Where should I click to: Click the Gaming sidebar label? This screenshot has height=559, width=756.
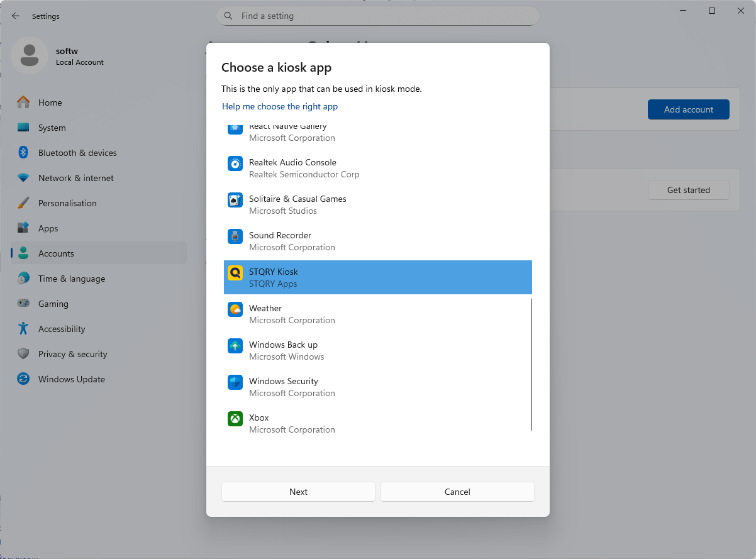[x=53, y=304]
